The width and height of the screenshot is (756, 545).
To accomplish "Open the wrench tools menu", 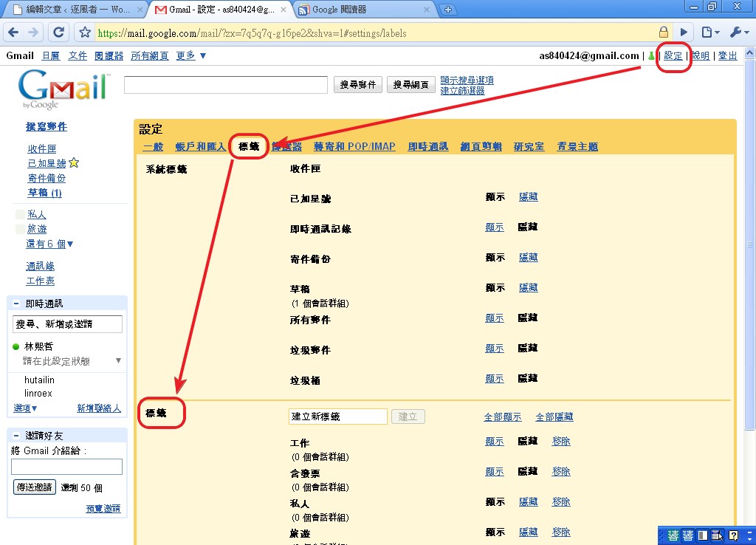I will pyautogui.click(x=738, y=32).
